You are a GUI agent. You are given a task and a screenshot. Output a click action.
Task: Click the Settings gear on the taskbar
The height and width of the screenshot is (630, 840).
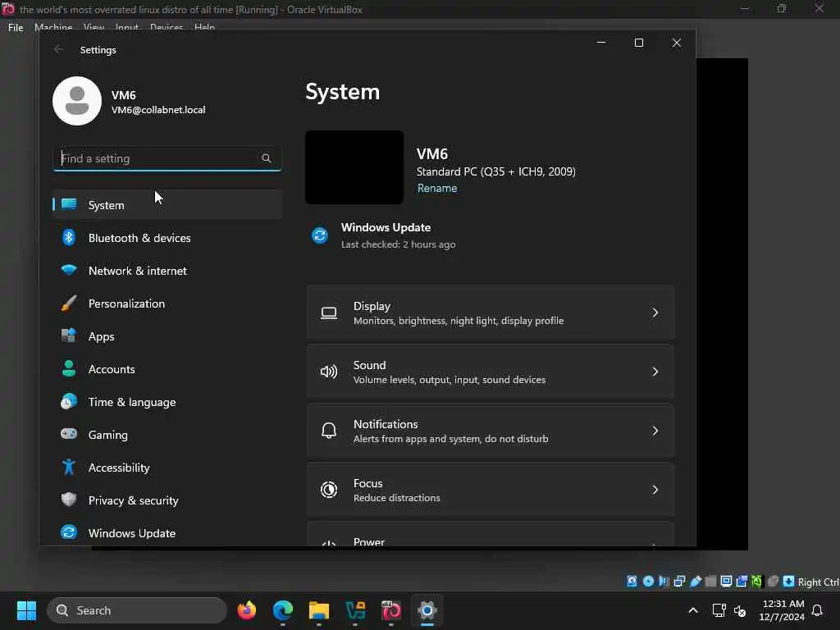tap(427, 610)
